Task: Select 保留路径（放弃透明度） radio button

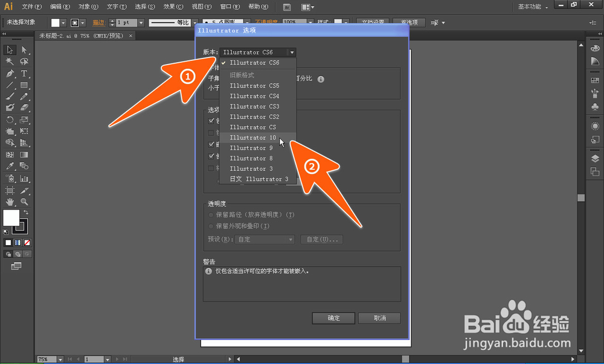Action: point(211,215)
